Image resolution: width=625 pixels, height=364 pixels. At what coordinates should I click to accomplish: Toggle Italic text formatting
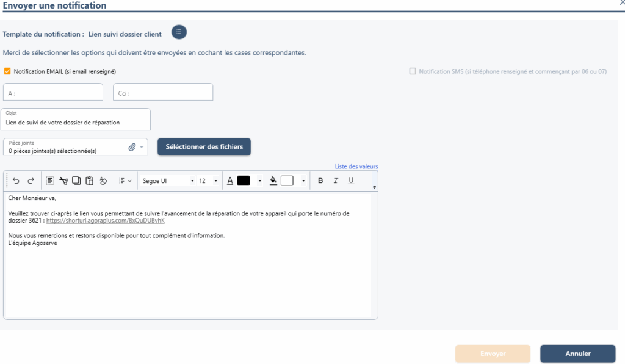[x=336, y=180]
